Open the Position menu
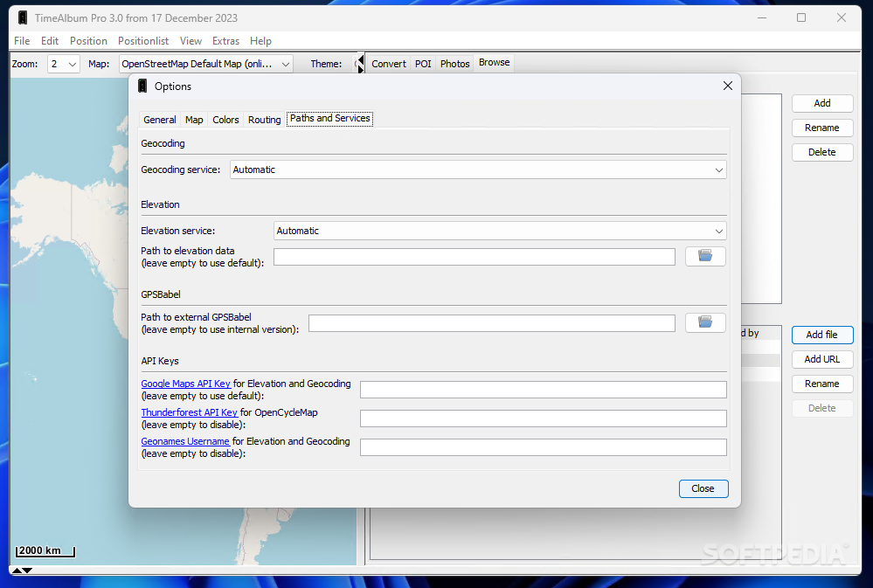 tap(88, 41)
